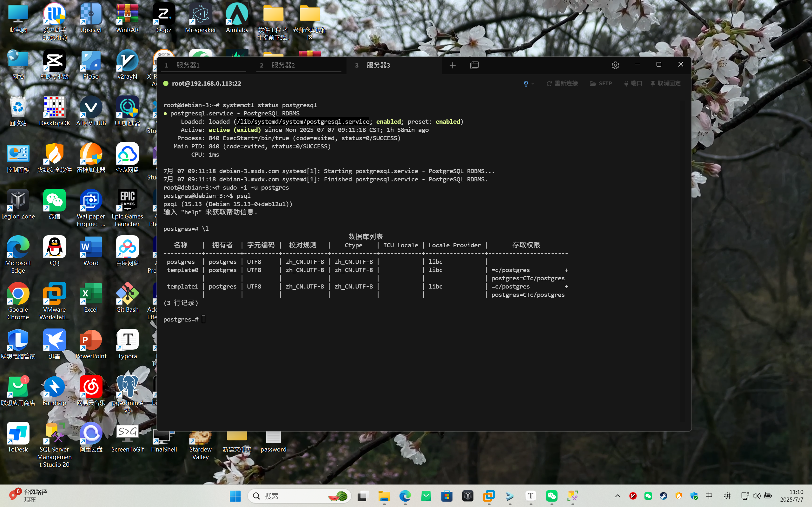Launch ScreenToGif desktop shortcut
The image size is (812, 507).
[128, 438]
